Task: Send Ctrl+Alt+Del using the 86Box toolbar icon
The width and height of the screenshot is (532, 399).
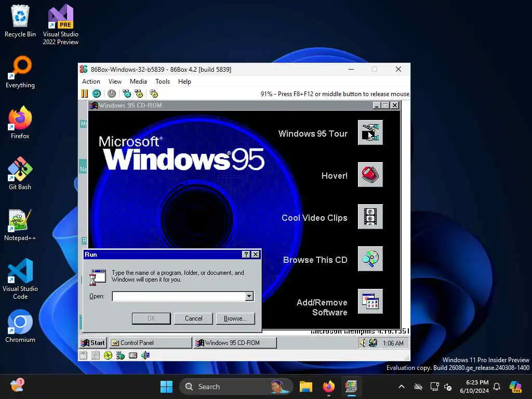Action: 127,94
